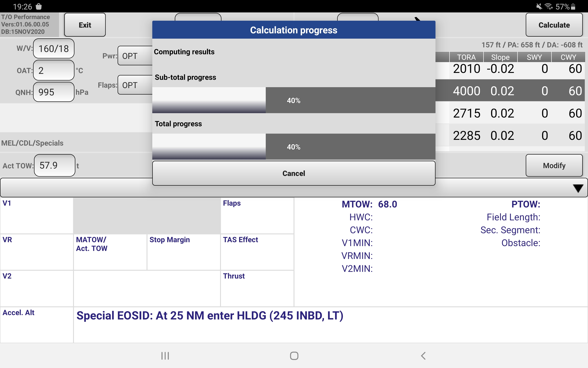Edit the Act TOW field 57.9
Image resolution: width=588 pixels, height=368 pixels.
point(55,166)
